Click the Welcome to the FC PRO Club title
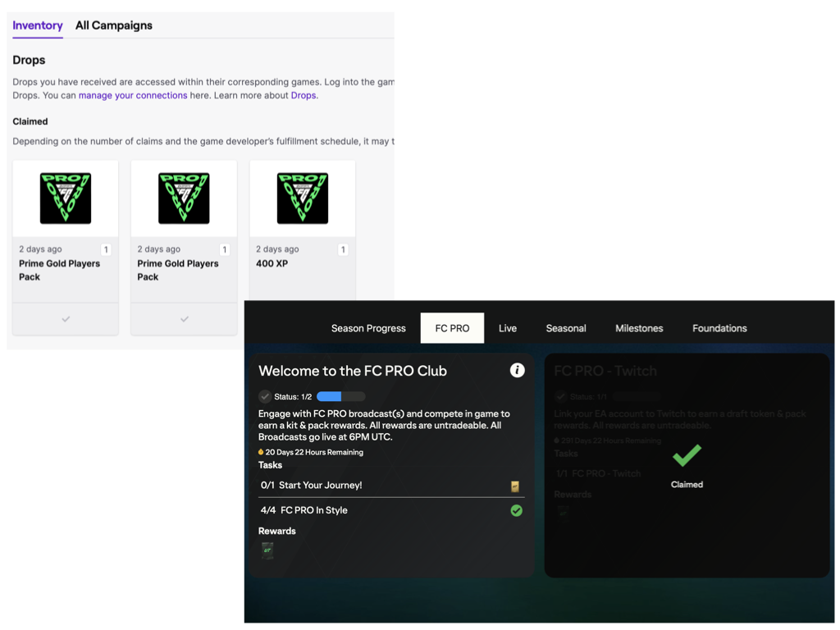The image size is (840, 630). click(353, 371)
